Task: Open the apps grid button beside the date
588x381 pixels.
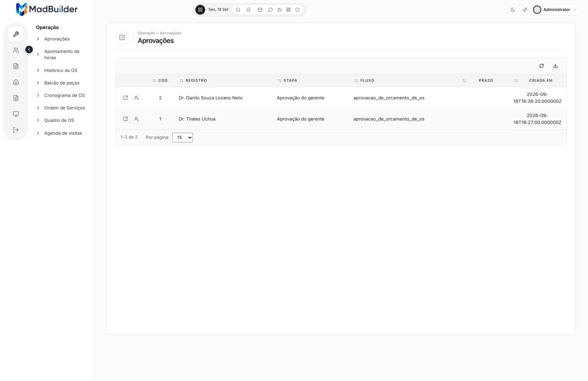Action: (x=200, y=10)
